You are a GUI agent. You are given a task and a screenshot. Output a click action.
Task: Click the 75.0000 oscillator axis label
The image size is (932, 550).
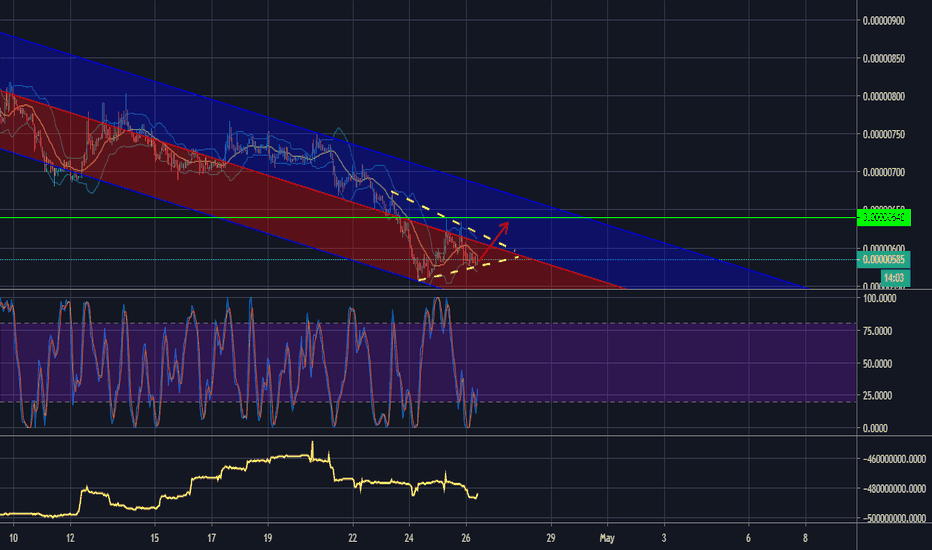tap(878, 331)
